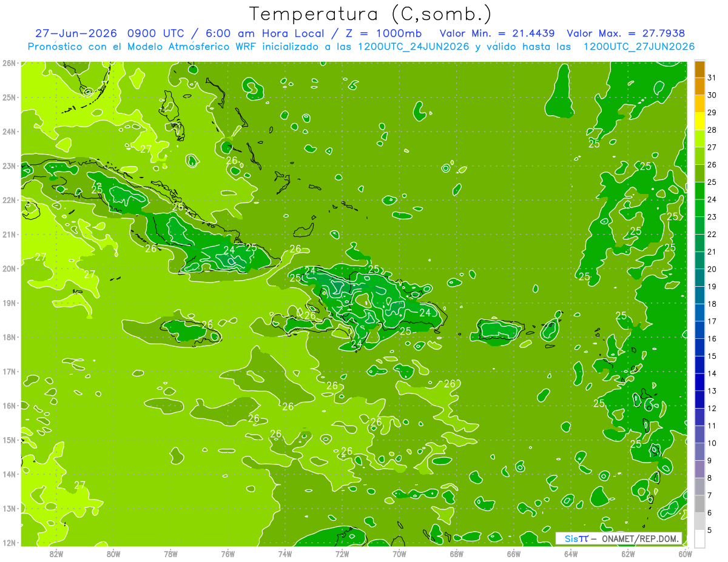Screen dimensions: 728x562
Task: Click the "62W" longitude axis label
Action: (628, 554)
